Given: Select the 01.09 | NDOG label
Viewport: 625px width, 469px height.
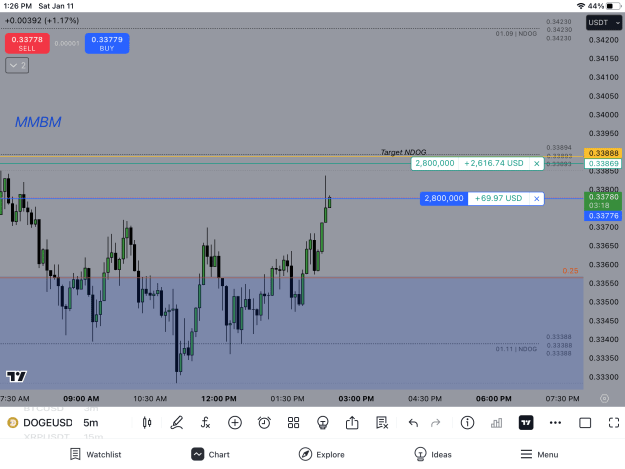Looking at the screenshot, I should 516,34.
